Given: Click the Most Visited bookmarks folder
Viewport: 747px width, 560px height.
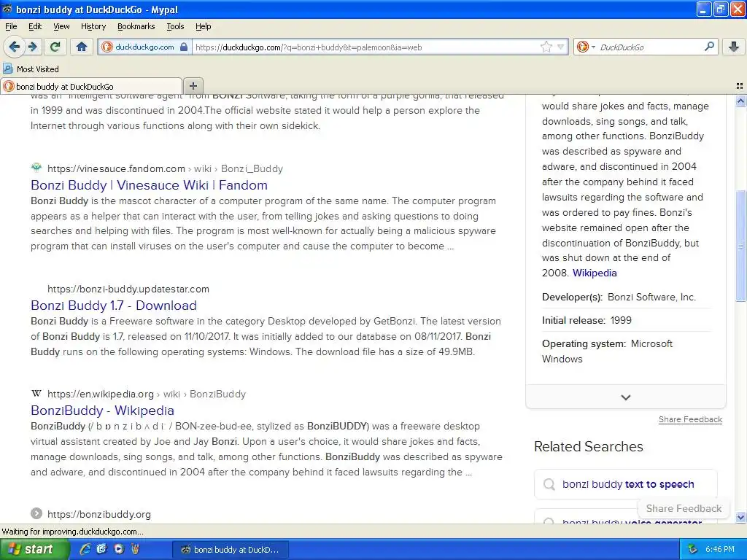Looking at the screenshot, I should pyautogui.click(x=31, y=69).
